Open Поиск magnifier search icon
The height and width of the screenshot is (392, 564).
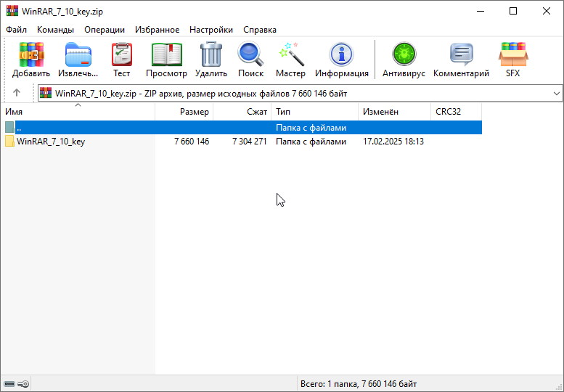point(250,54)
